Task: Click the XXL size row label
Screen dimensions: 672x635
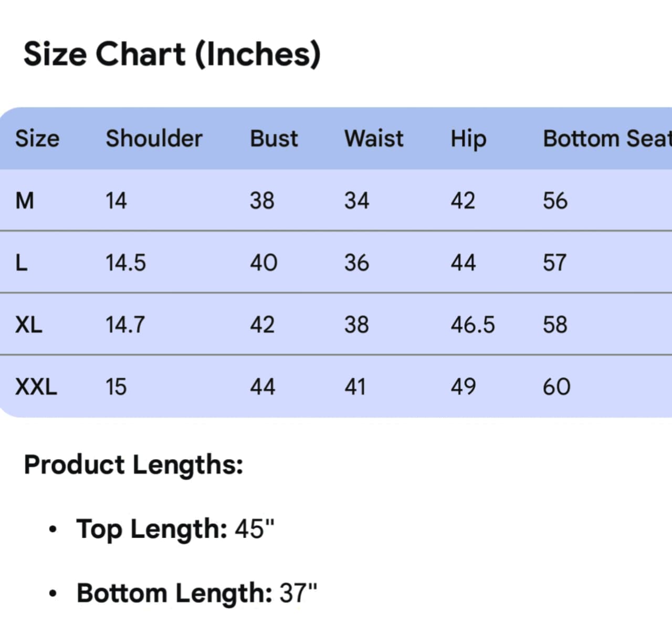Action: [x=36, y=387]
